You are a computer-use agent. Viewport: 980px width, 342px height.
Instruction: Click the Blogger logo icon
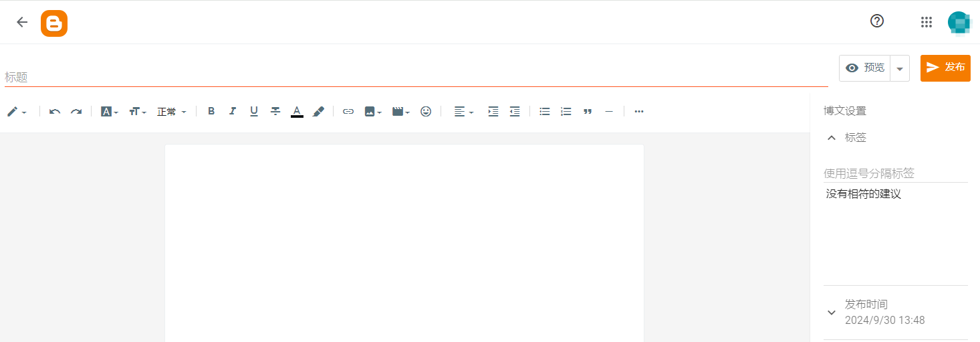(54, 23)
